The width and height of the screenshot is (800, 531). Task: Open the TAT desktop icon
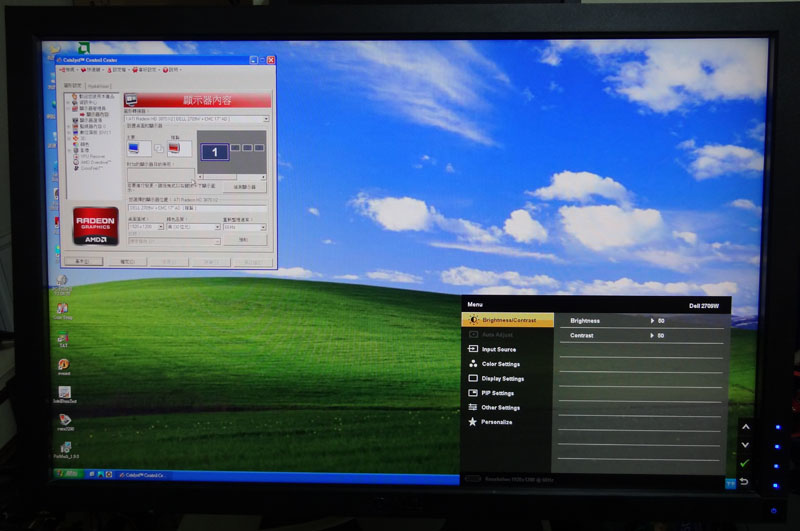click(x=63, y=340)
